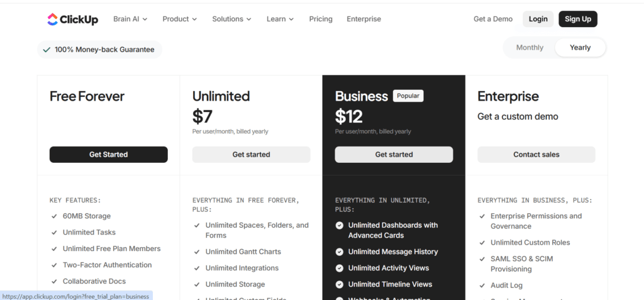This screenshot has width=644, height=300.
Task: Click check circle beside Unlimited Activity Views
Action: (x=339, y=268)
